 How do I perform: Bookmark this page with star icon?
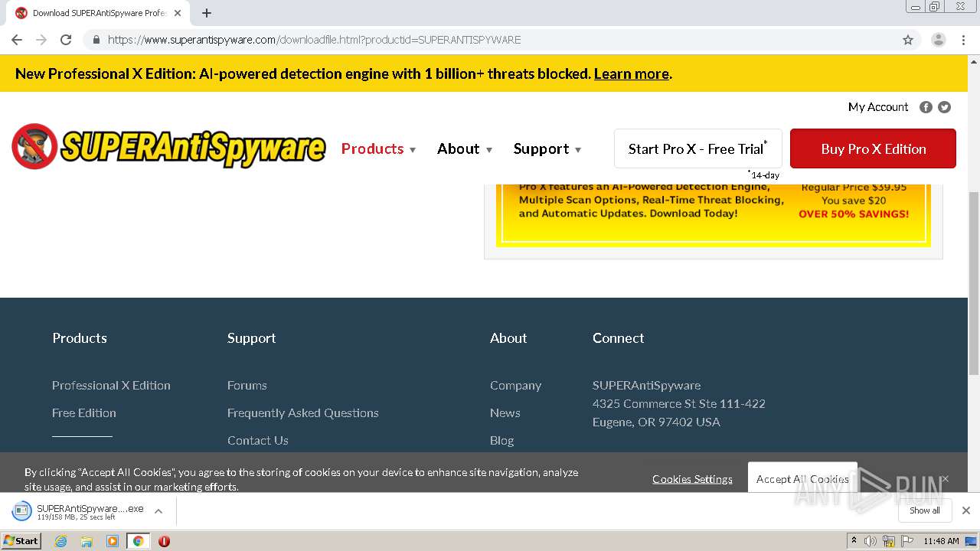point(908,40)
